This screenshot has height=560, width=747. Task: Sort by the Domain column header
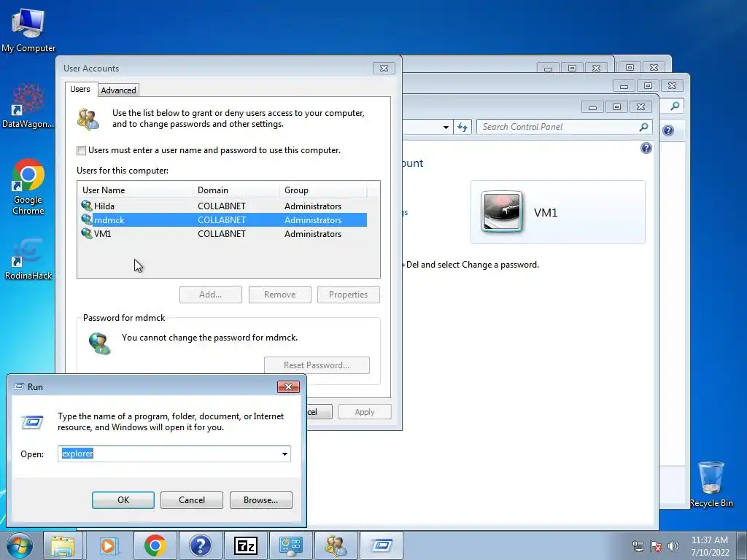coord(236,190)
